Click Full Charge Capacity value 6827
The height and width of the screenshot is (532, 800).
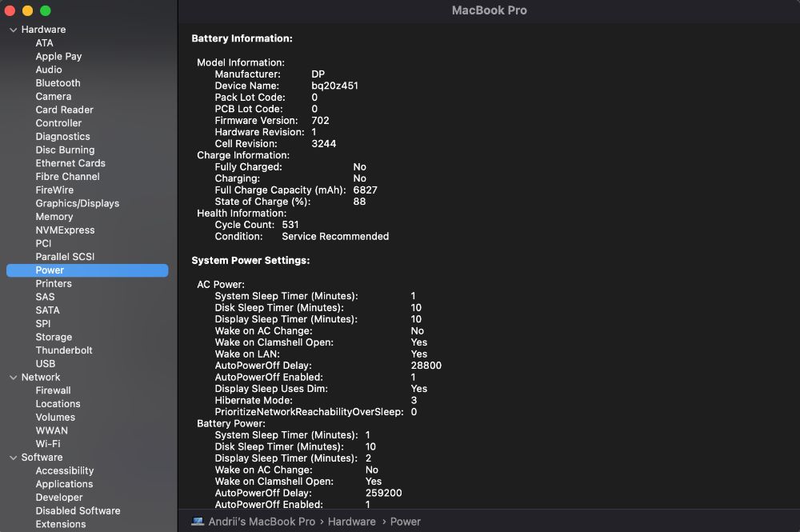pos(366,190)
